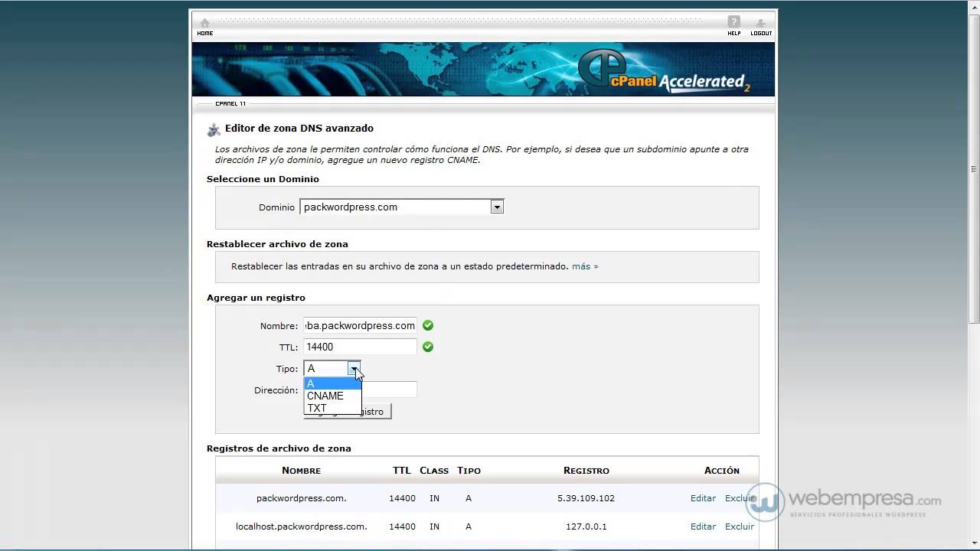The height and width of the screenshot is (551, 980).
Task: Select A option in Tipo list
Action: click(332, 383)
